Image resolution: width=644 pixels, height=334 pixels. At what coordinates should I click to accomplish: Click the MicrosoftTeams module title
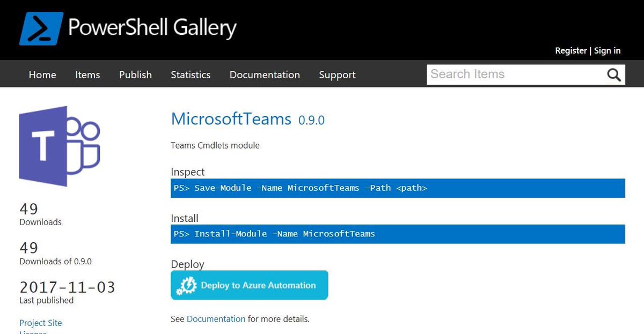(x=231, y=119)
